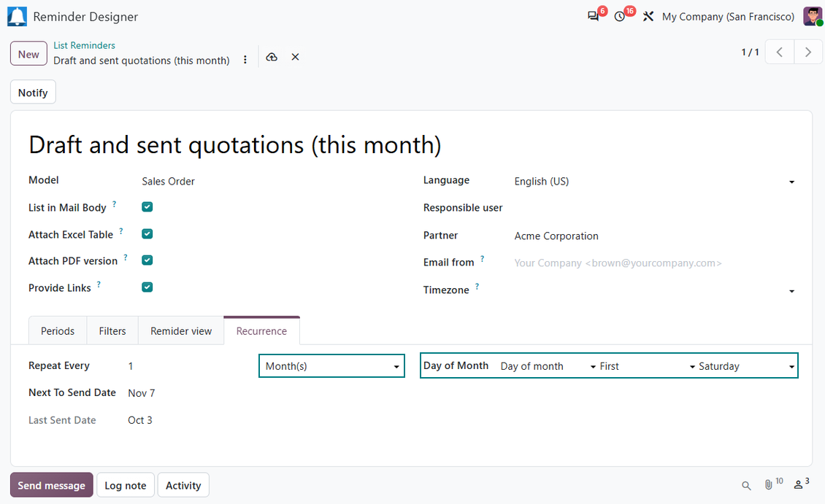Uncheck the Attach Excel Table checkbox
The image size is (825, 504).
pos(147,234)
